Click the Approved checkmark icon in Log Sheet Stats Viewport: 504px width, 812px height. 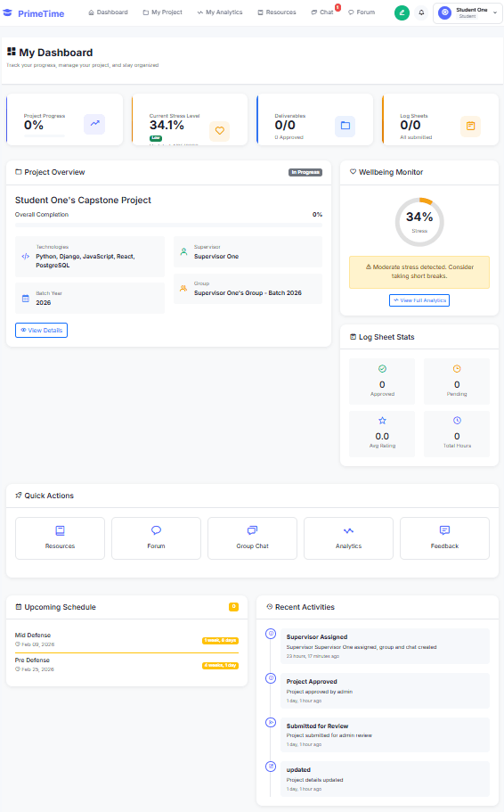[x=382, y=369]
